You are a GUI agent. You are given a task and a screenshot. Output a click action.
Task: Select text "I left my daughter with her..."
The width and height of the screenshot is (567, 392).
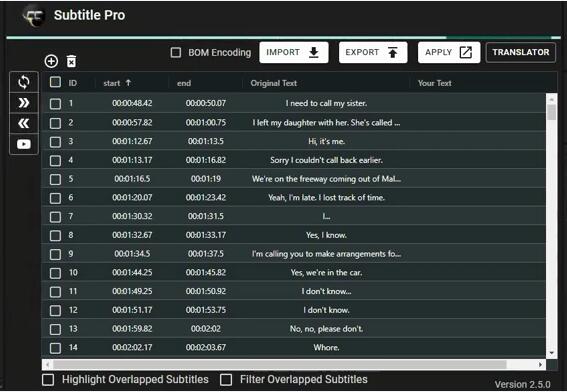click(326, 123)
